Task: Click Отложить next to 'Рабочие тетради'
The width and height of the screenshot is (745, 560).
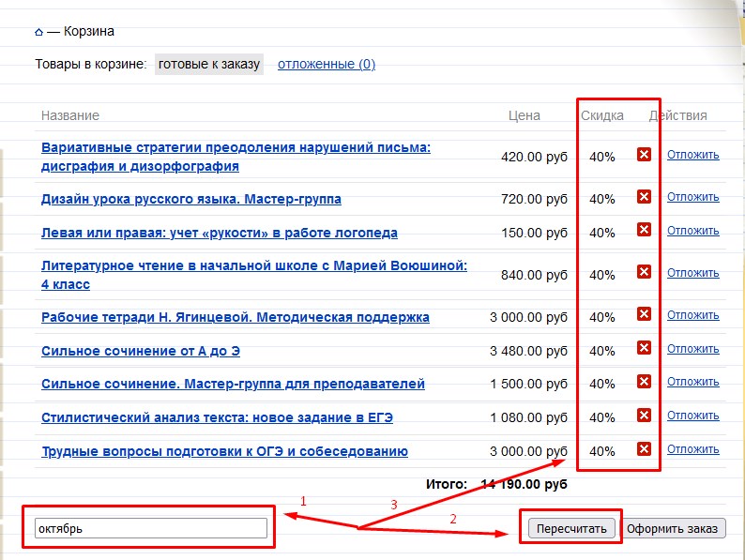Action: (692, 315)
